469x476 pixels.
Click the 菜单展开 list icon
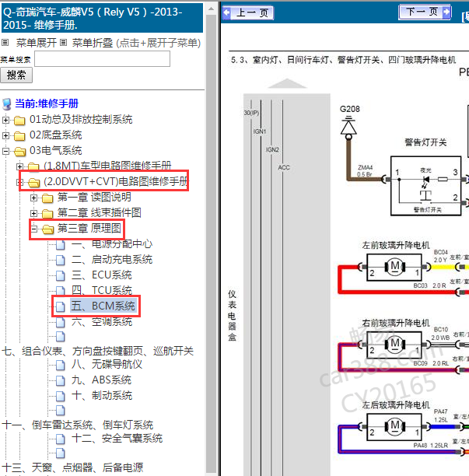5,43
